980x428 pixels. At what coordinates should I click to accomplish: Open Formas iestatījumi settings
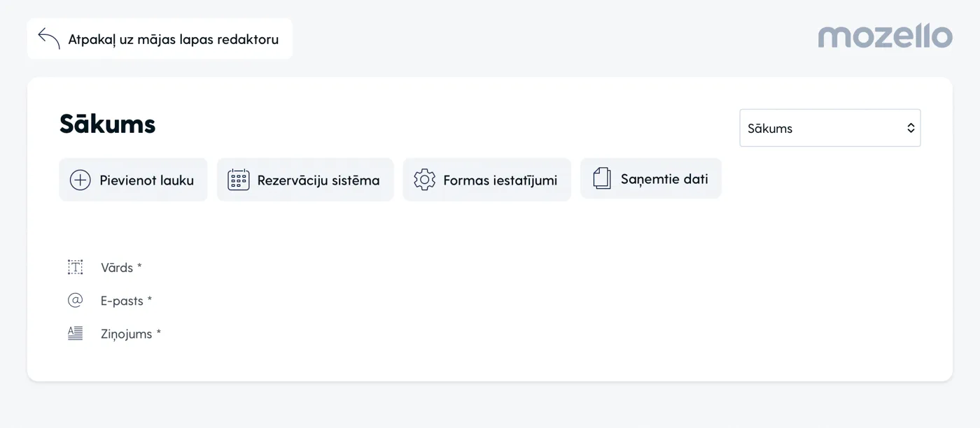500,180
